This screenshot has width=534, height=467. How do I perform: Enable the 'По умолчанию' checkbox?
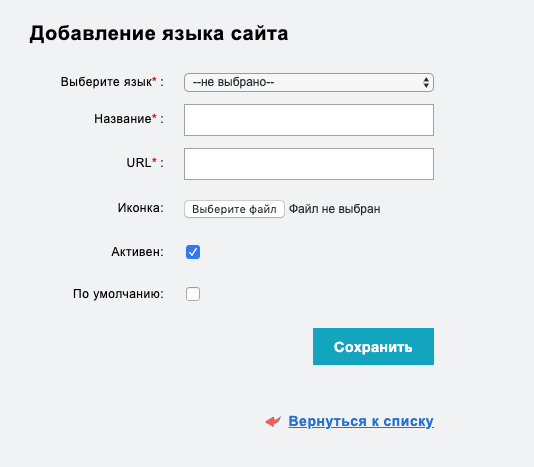(193, 294)
